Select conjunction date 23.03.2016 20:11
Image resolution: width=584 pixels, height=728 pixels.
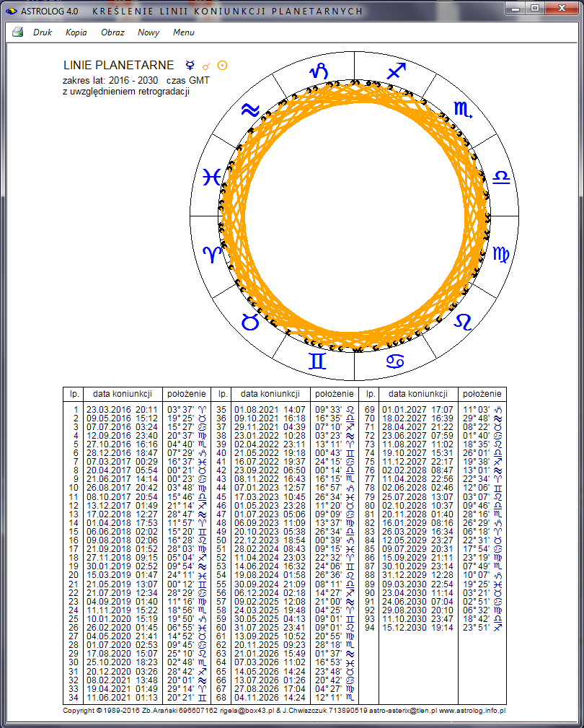[x=122, y=410]
